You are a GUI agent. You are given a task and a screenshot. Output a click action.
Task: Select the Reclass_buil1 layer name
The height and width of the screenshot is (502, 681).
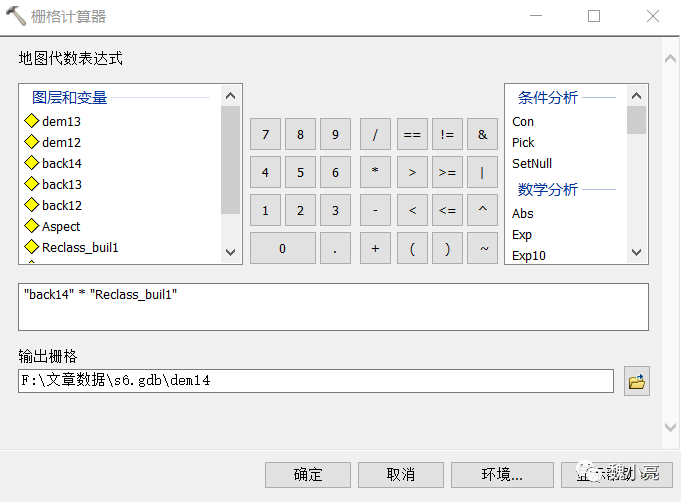[x=80, y=248]
